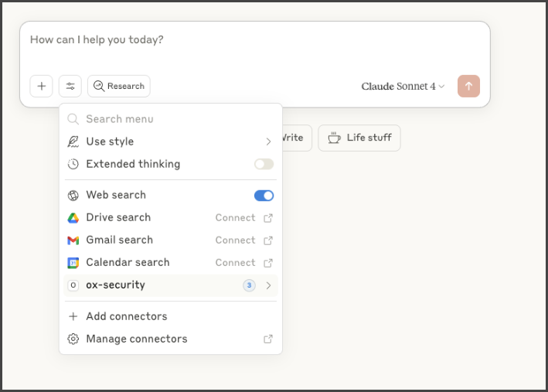
Task: Click the tools settings sliders icon
Action: pyautogui.click(x=70, y=86)
